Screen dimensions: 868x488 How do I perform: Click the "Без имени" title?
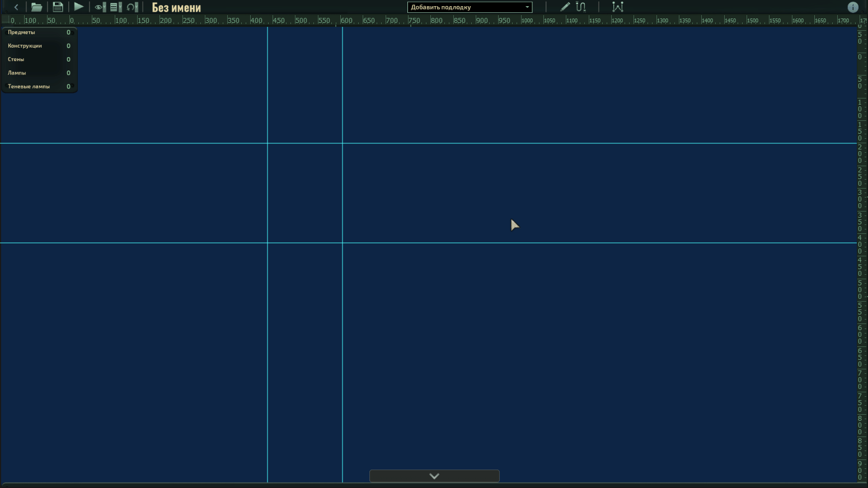pos(176,8)
